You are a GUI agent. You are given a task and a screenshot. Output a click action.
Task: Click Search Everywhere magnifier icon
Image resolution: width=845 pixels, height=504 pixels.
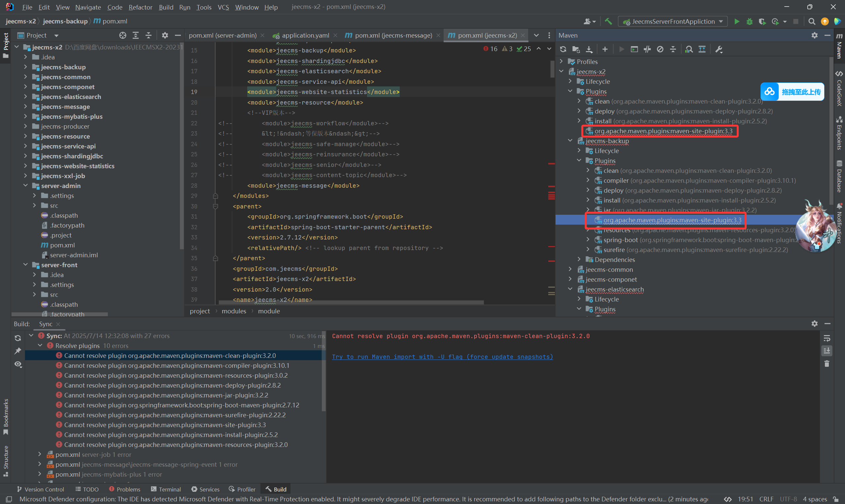point(812,21)
